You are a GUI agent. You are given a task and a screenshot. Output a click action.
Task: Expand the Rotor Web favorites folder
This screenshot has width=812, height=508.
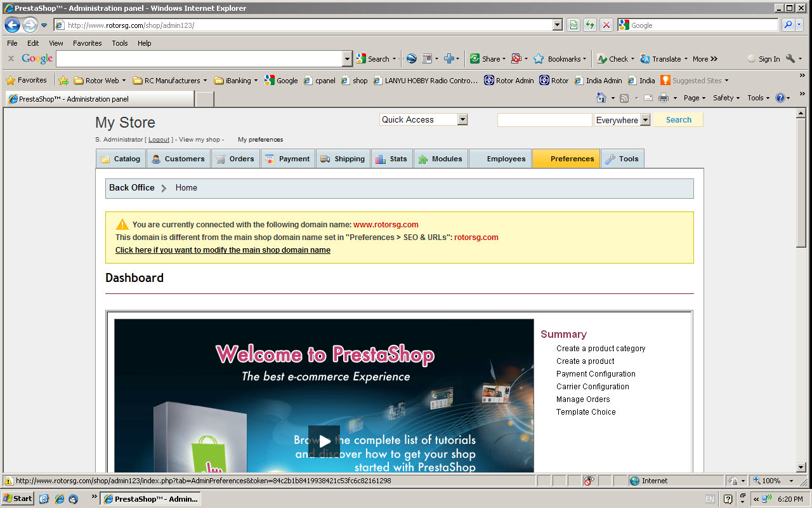coord(100,81)
